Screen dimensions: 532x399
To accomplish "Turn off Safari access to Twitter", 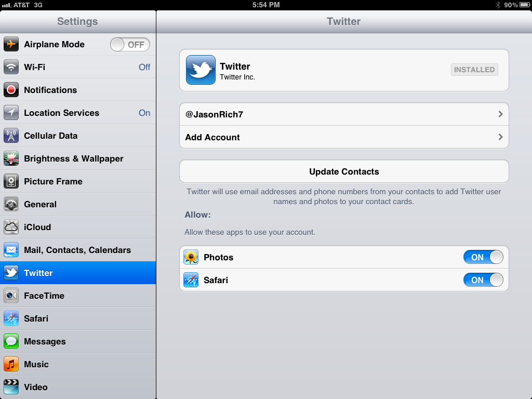I will tap(483, 280).
